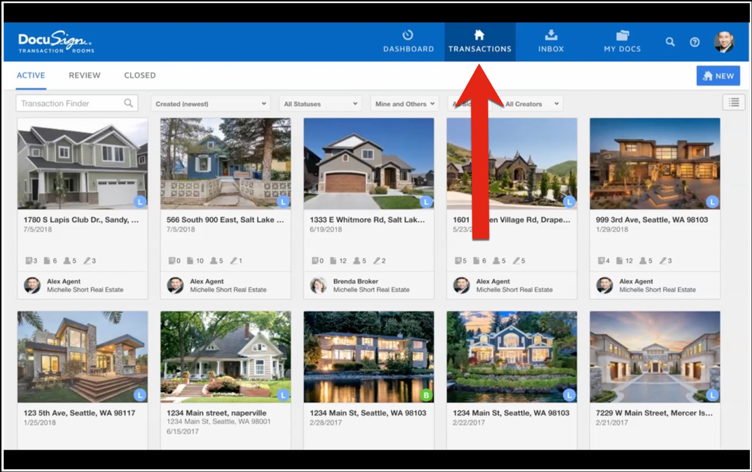
Task: Switch to the Review tab
Action: point(84,75)
